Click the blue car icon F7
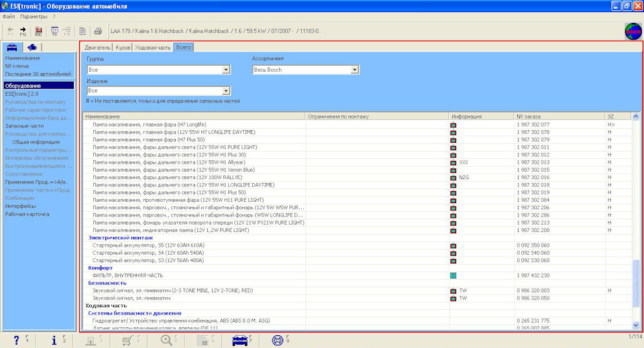The image size is (644, 348). [240, 340]
